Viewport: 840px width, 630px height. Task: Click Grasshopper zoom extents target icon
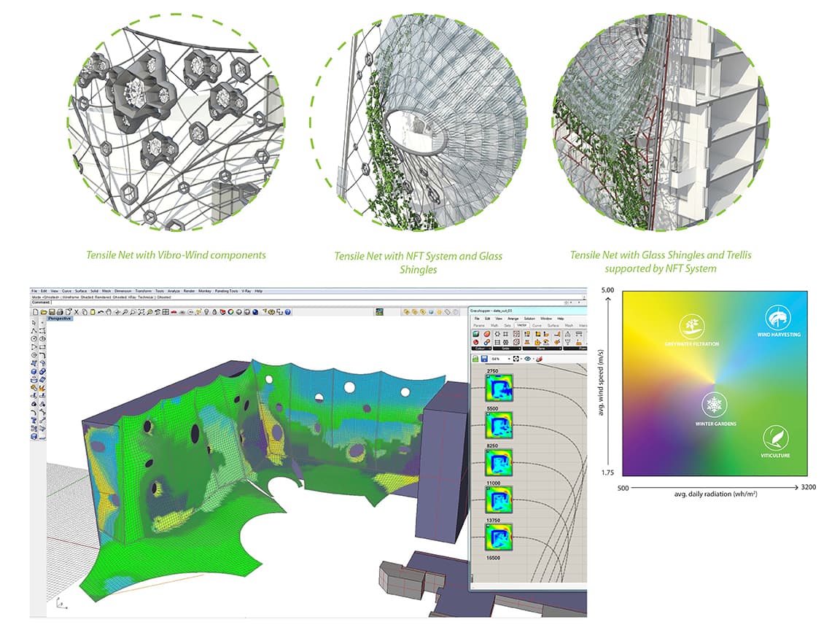516,359
